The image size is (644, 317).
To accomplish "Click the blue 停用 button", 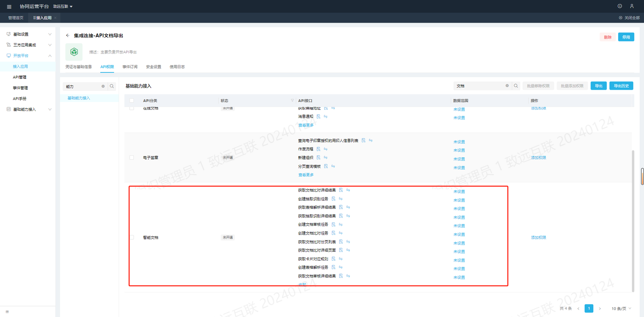I will point(626,37).
